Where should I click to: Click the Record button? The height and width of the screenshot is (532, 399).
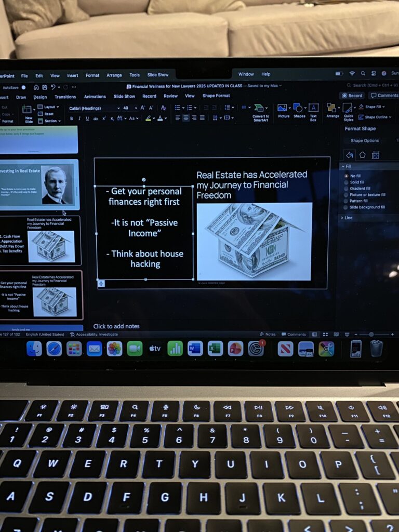(x=352, y=96)
